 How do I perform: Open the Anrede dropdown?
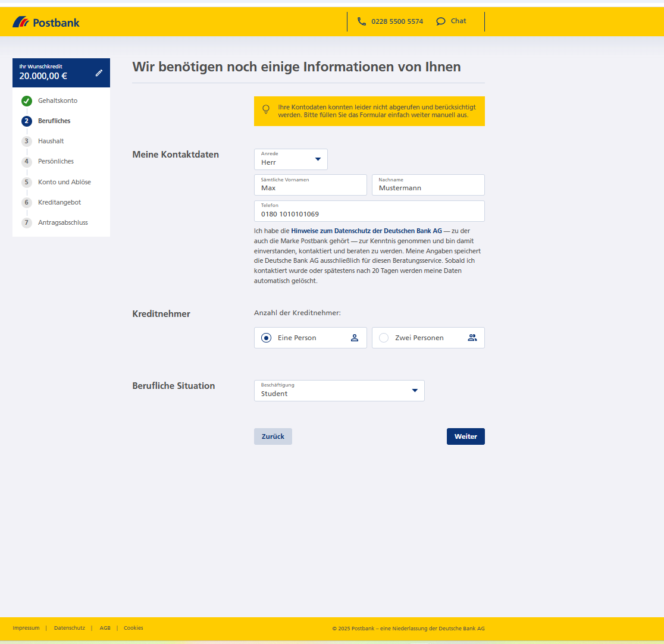point(290,159)
